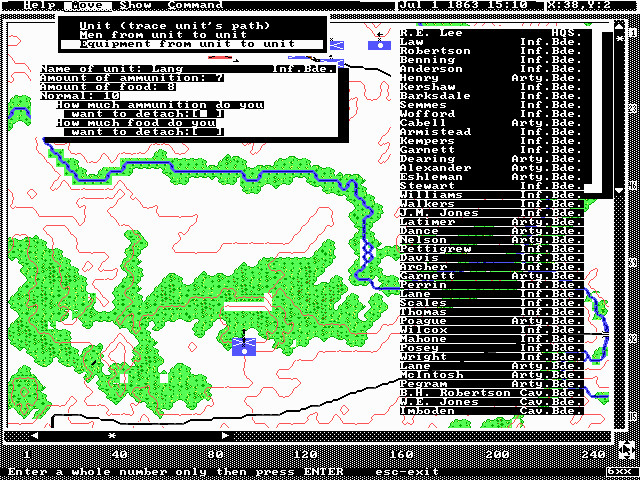This screenshot has width=640, height=480.
Task: Select Kempers Inf.Bde. unit
Action: click(x=491, y=140)
